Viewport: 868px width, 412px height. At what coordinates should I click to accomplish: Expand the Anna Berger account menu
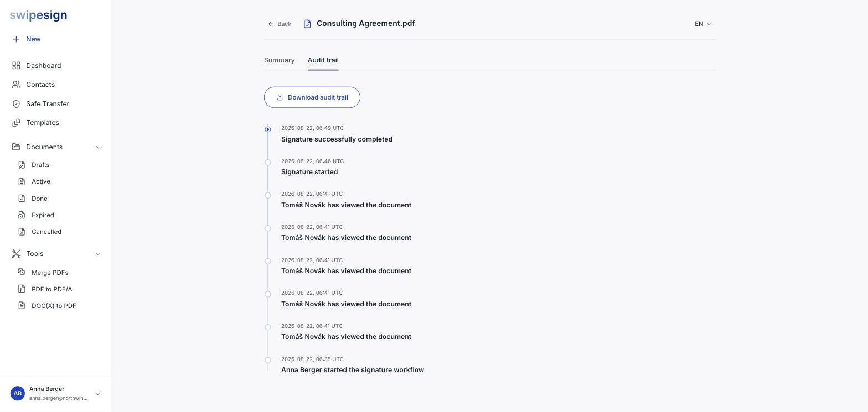(97, 394)
